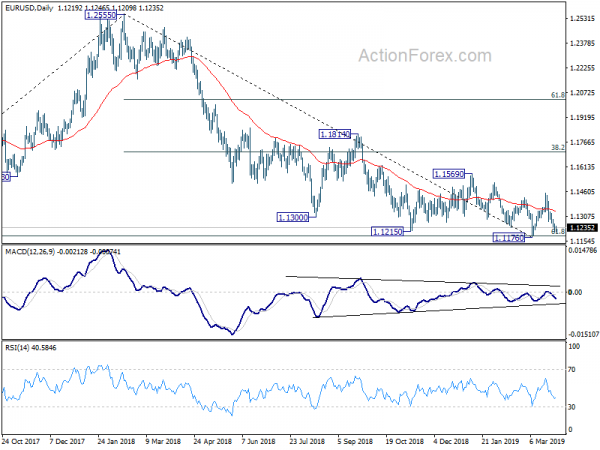600x450 pixels.
Task: Click the 1.13000 low label
Action: [x=293, y=218]
